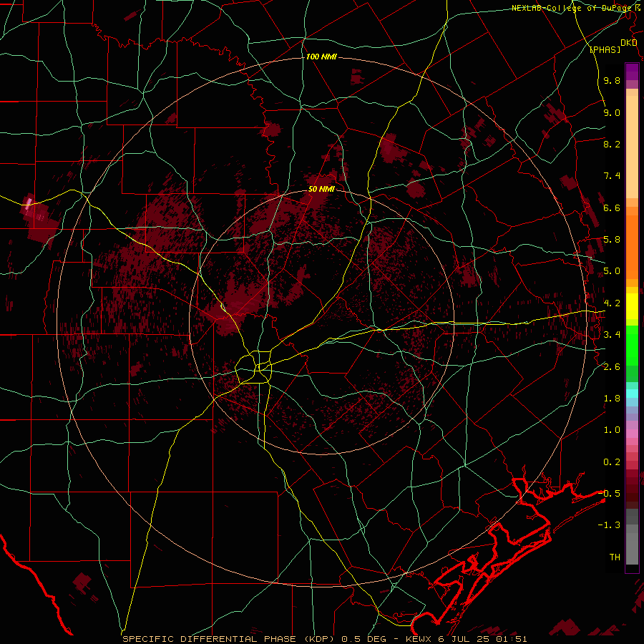Click the 7.4 scale value
The image size is (644, 644).
point(612,176)
